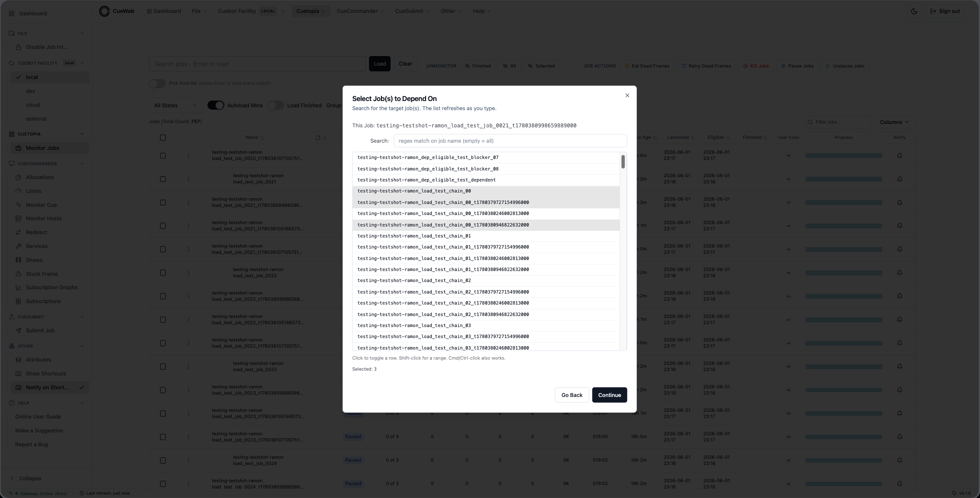Screen dimensions: 980x498
Task: Close the Select Job(s) dialog
Action: pyautogui.click(x=627, y=95)
